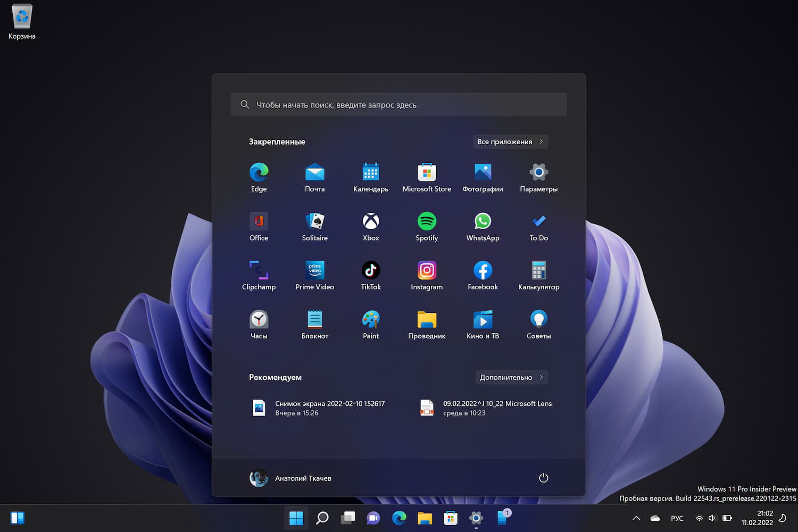
Task: Launch the Часы clock app
Action: coord(259,325)
